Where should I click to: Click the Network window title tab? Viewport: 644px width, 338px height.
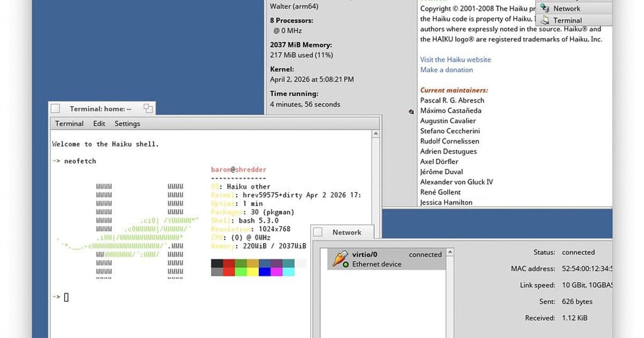(347, 232)
